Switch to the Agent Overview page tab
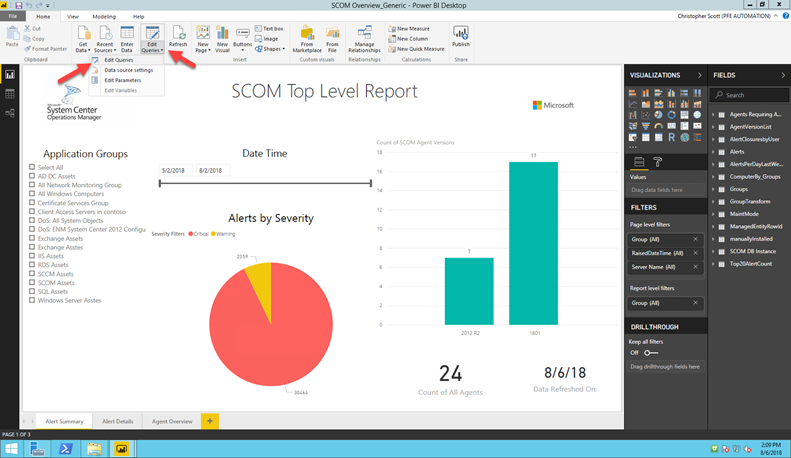The image size is (791, 458). 172,421
